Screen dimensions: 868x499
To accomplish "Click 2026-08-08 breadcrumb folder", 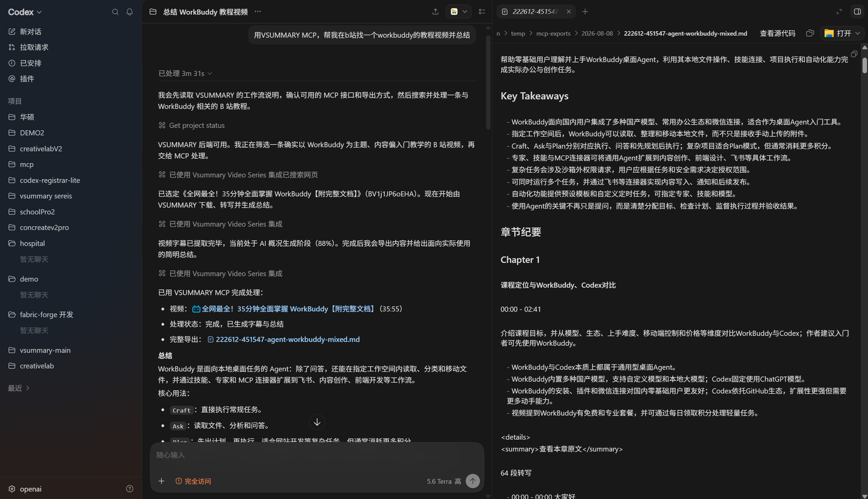I will pyautogui.click(x=597, y=33).
